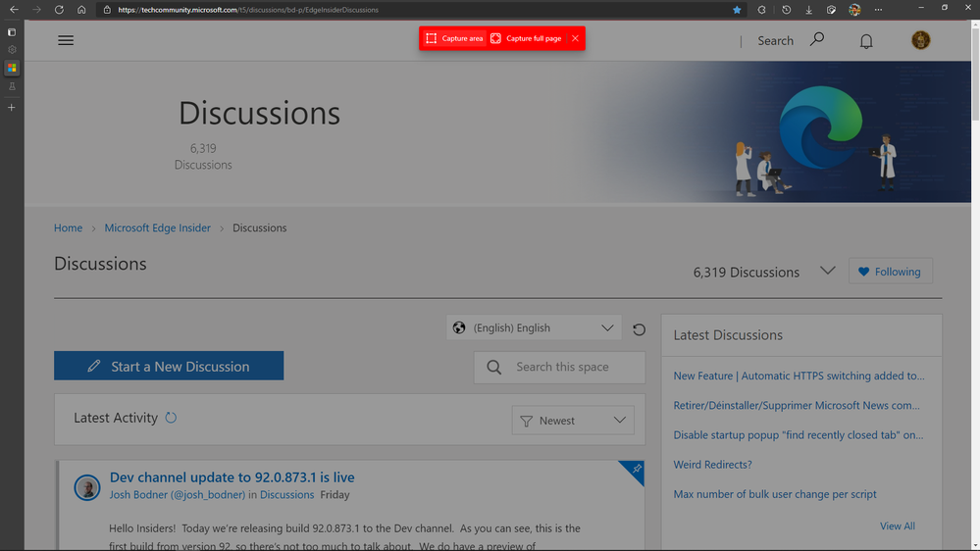The width and height of the screenshot is (980, 551).
Task: Open the Newest sort dropdown
Action: click(573, 421)
